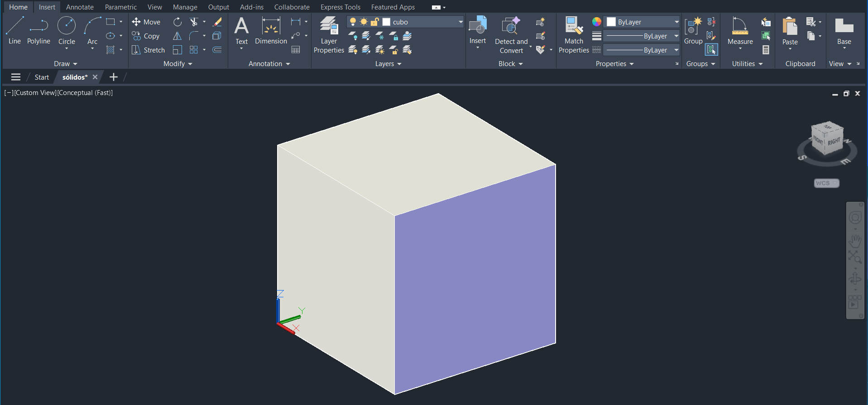Toggle lock padlock on cubo layer
Viewport: 868px width, 405px height.
pos(375,22)
